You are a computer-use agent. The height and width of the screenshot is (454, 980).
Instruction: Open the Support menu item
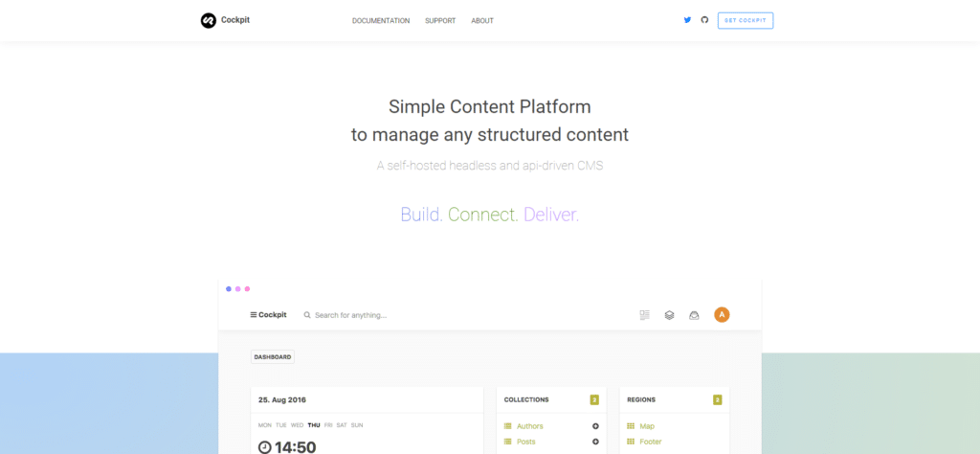440,20
